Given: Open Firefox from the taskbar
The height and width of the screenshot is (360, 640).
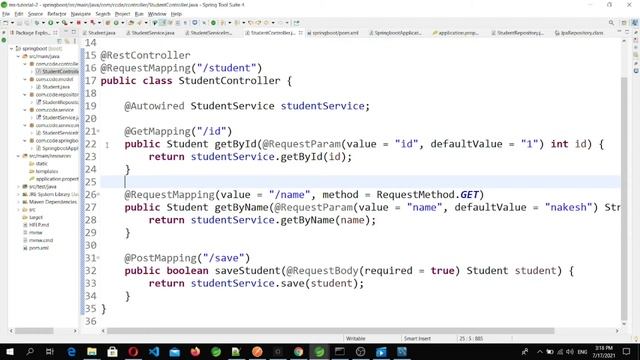Looking at the screenshot, I should pyautogui.click(x=195, y=351).
